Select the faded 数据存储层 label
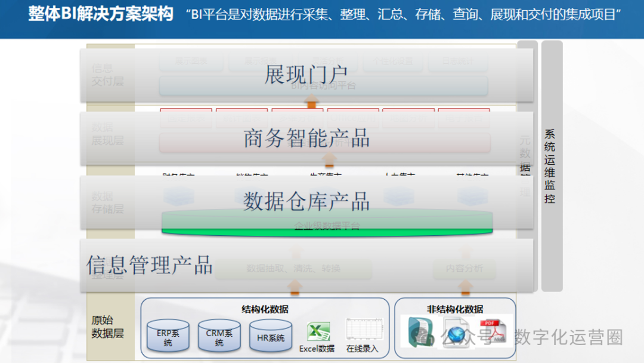Viewport: 644px width, 363px height. 107,202
